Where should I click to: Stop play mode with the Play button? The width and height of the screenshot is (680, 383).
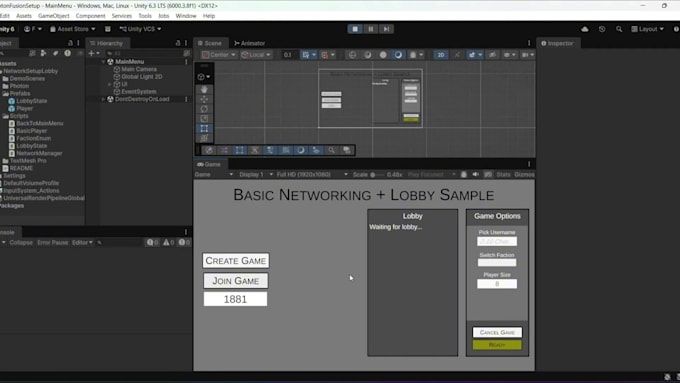tap(355, 29)
